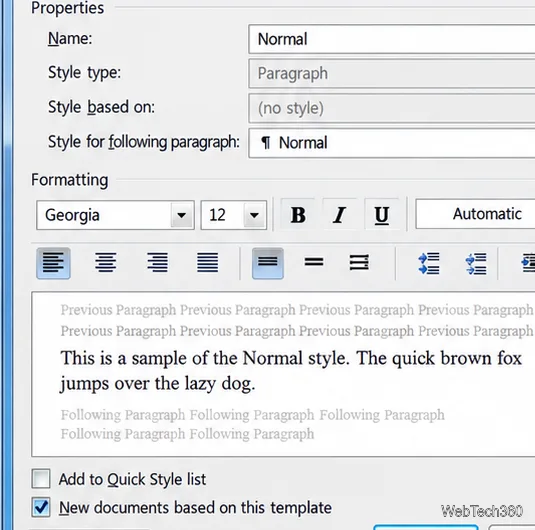Increase paragraph spacing
Screen dimensions: 535x530
click(429, 263)
